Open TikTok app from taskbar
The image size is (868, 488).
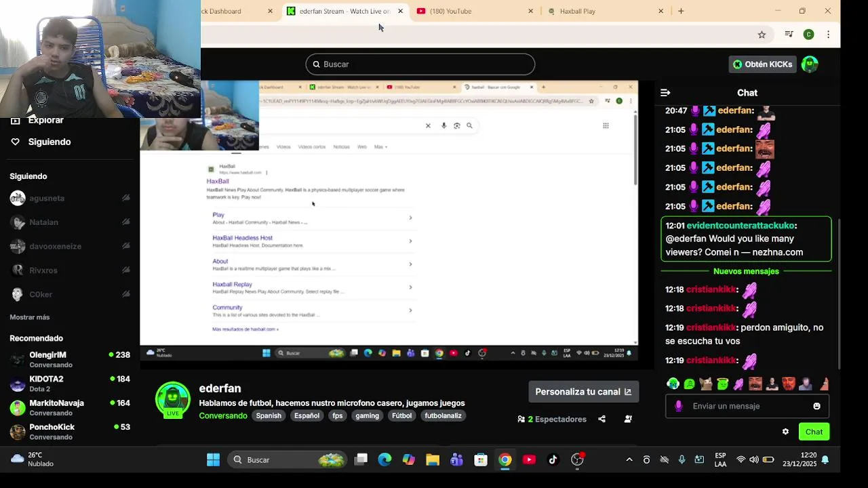(553, 460)
